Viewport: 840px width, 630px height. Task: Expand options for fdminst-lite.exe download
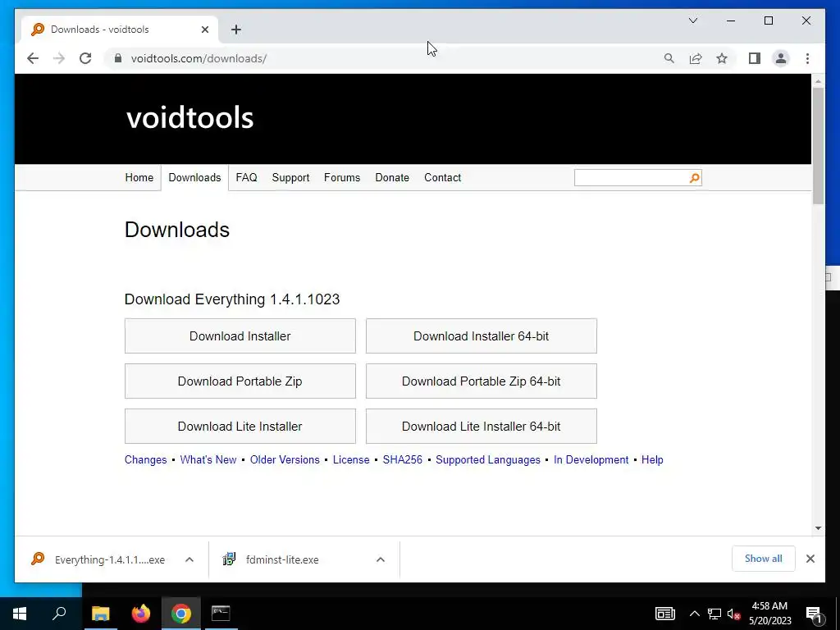[x=381, y=559]
